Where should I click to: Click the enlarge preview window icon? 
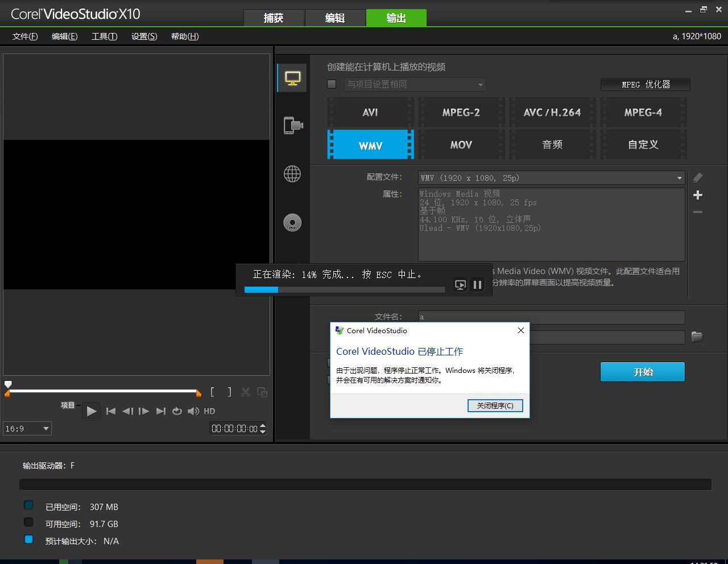[262, 392]
